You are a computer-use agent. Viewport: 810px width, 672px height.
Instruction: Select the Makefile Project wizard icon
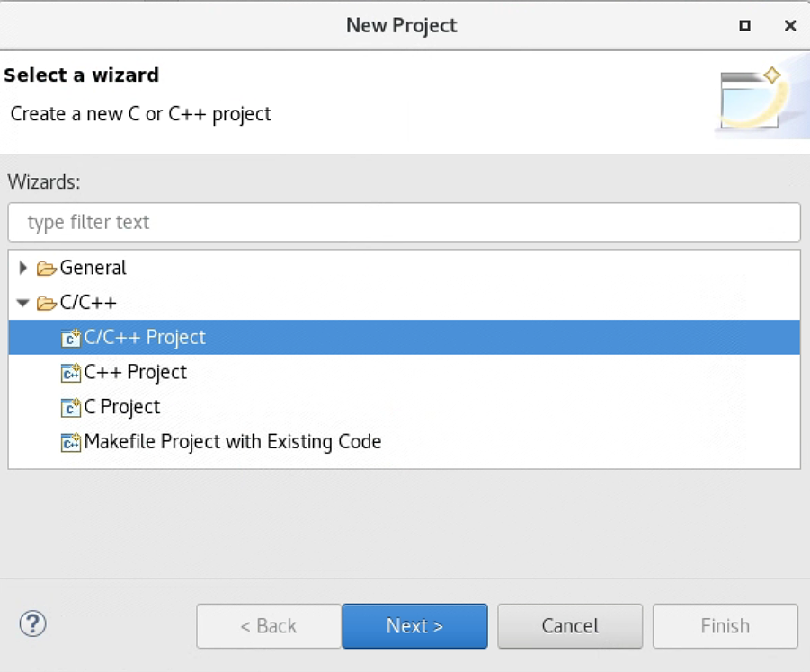point(71,441)
